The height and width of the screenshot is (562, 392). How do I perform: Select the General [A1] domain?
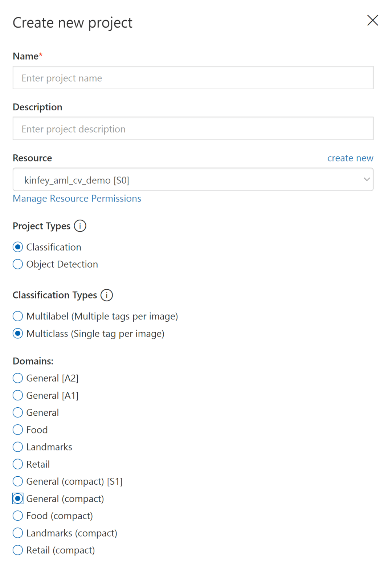18,395
